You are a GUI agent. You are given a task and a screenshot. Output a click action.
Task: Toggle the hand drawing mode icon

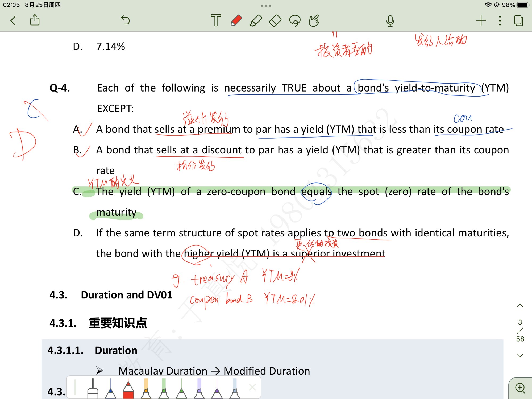(314, 20)
